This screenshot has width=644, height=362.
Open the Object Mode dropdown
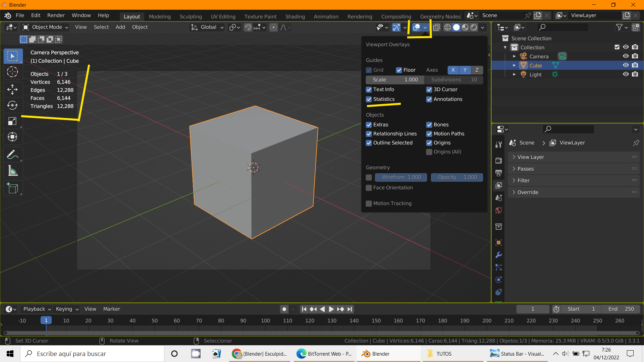click(x=45, y=27)
